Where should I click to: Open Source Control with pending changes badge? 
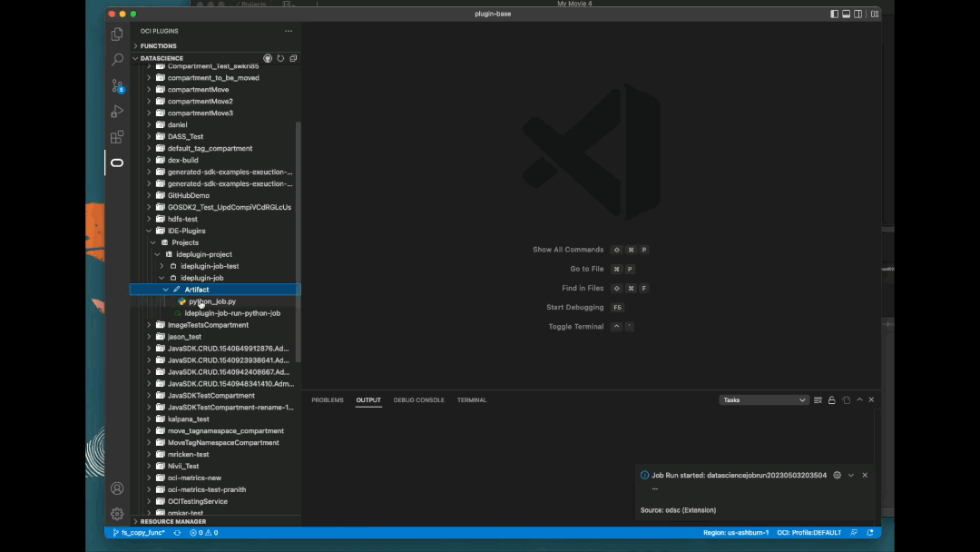pos(117,85)
